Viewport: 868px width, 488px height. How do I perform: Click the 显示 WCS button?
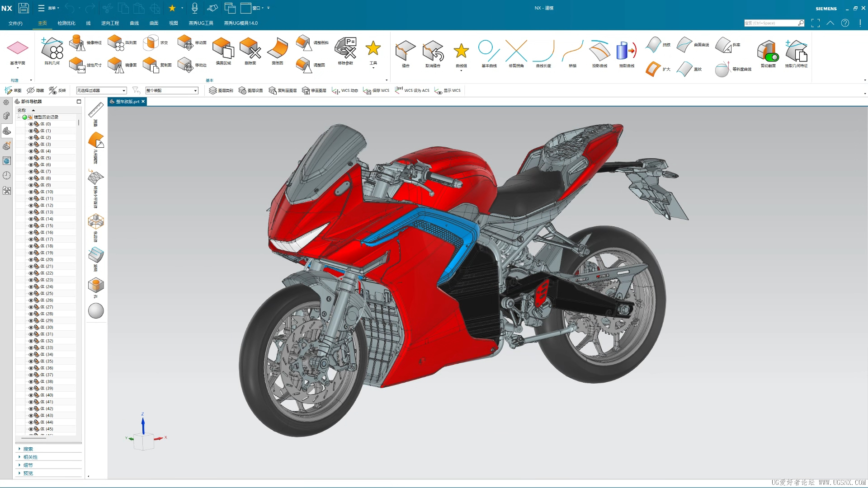(x=448, y=90)
